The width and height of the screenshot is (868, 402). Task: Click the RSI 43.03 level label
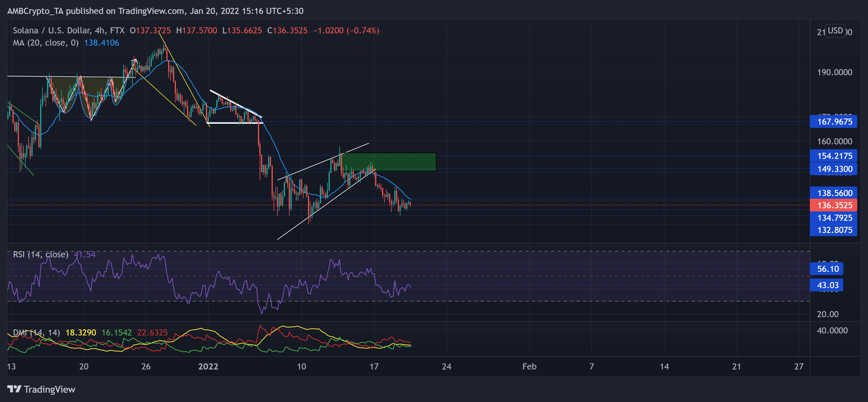(826, 285)
